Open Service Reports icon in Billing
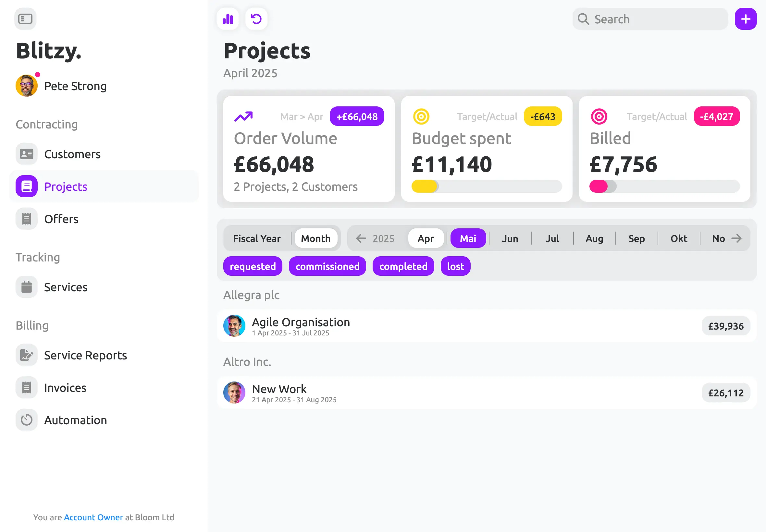 [x=27, y=355]
